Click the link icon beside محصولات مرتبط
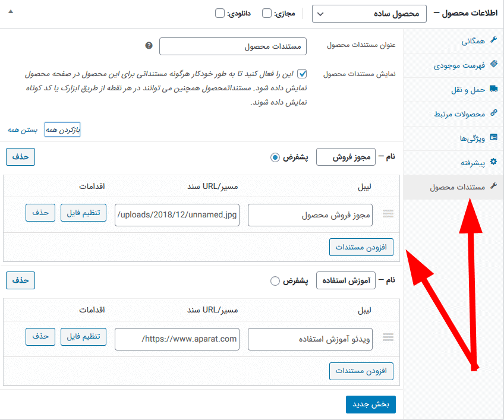Screen dimensions: 504x420 (x=493, y=113)
